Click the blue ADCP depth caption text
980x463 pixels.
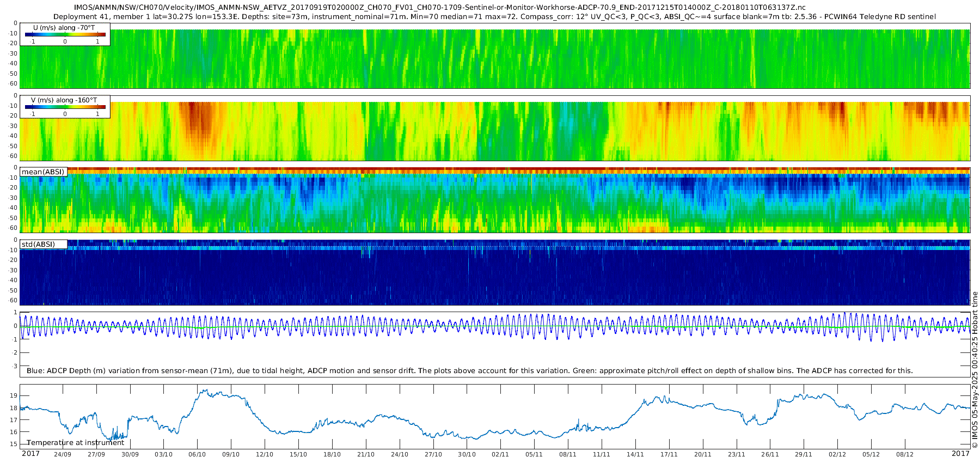469,371
